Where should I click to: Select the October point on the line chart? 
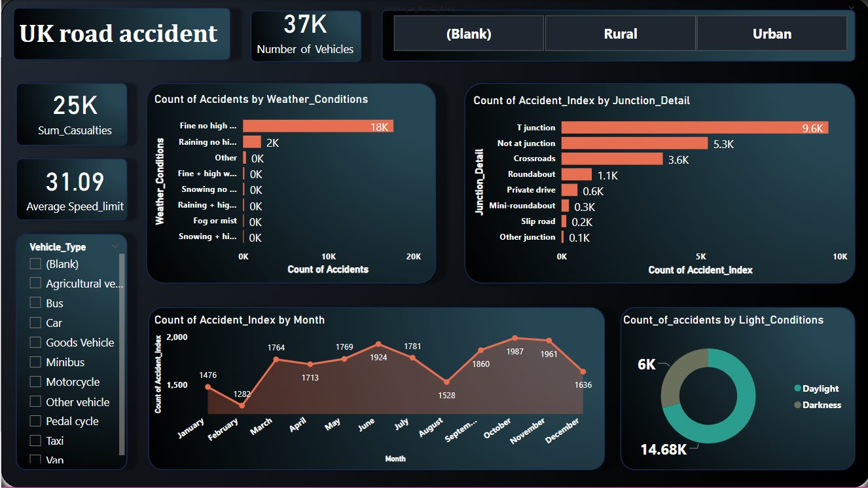click(x=515, y=339)
